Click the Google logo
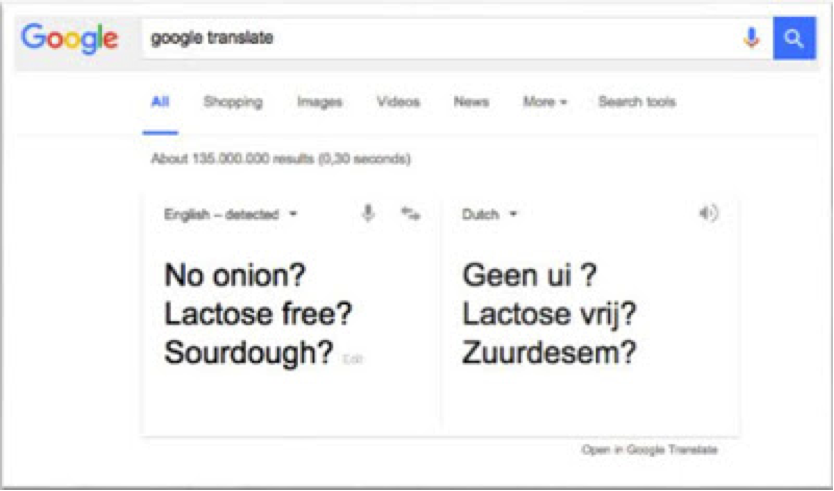Screen dimensions: 834x491 [x=70, y=38]
